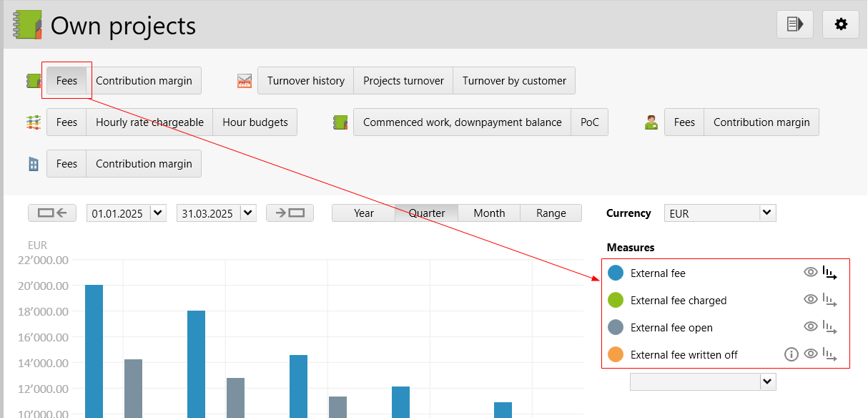Screen dimensions: 868x418
Task: Click the sort icon for External fee
Action: [x=829, y=273]
